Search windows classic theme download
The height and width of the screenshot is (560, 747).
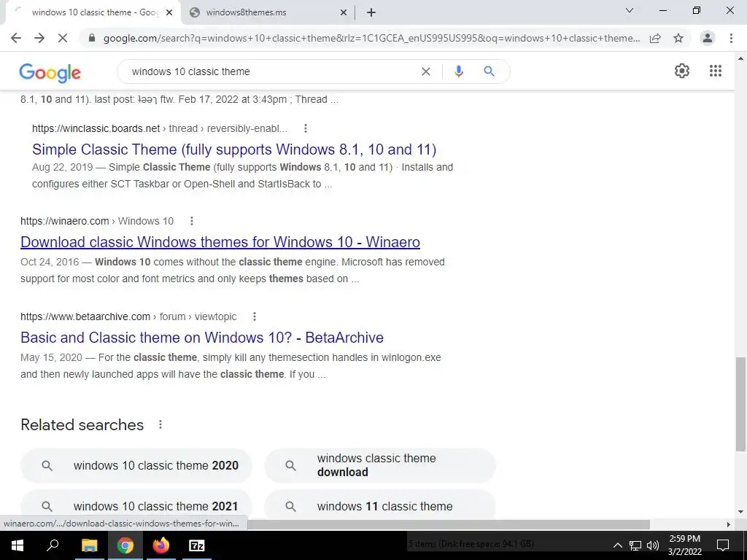[379, 465]
